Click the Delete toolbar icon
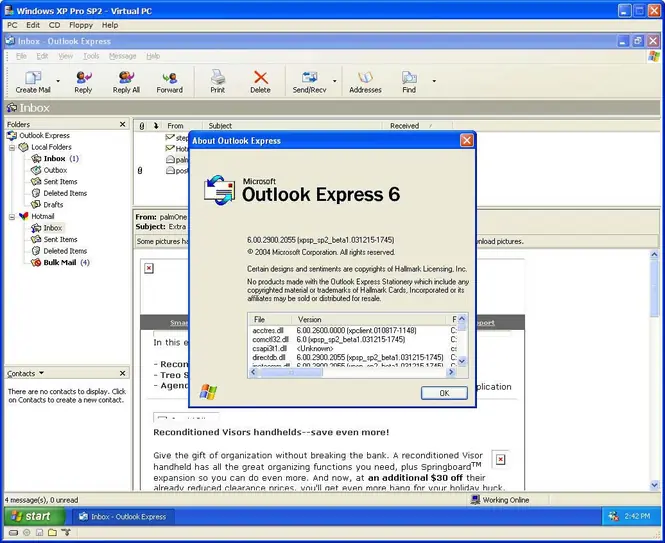665x543 pixels. tap(260, 81)
